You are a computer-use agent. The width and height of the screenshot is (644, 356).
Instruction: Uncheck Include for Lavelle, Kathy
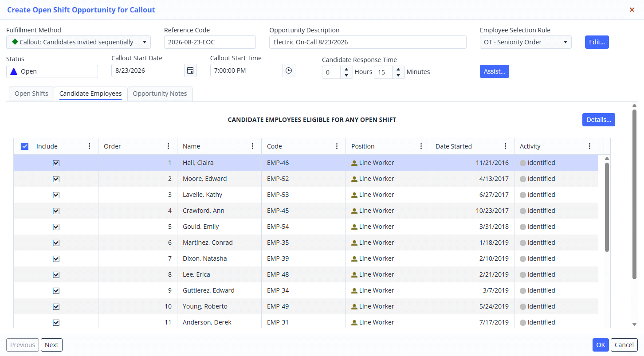point(56,195)
